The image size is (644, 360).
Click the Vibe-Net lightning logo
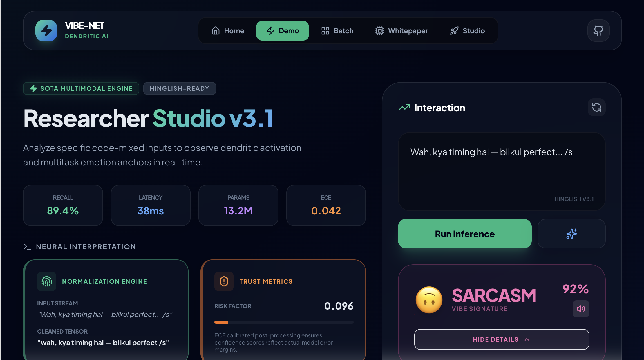tap(46, 30)
